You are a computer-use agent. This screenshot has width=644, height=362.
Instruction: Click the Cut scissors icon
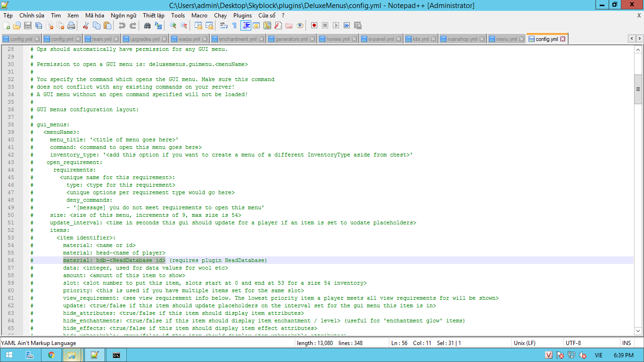click(86, 25)
